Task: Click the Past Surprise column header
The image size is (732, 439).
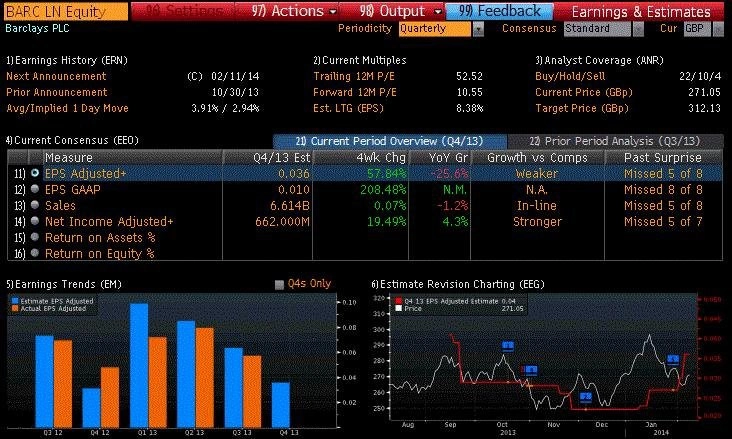Action: [663, 157]
